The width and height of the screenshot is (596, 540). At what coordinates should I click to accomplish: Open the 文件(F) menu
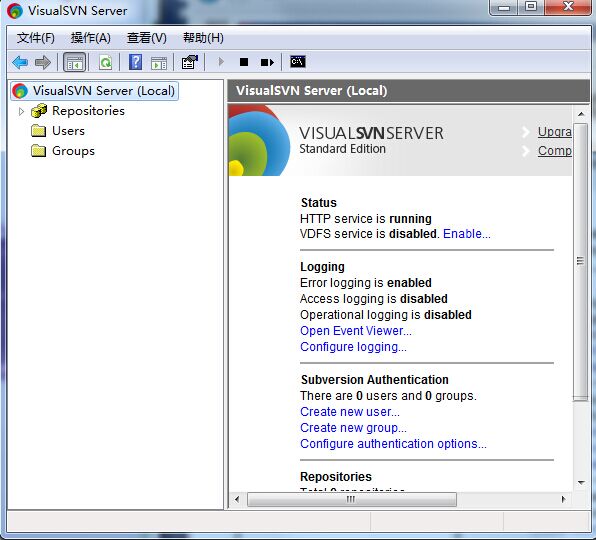(36, 38)
